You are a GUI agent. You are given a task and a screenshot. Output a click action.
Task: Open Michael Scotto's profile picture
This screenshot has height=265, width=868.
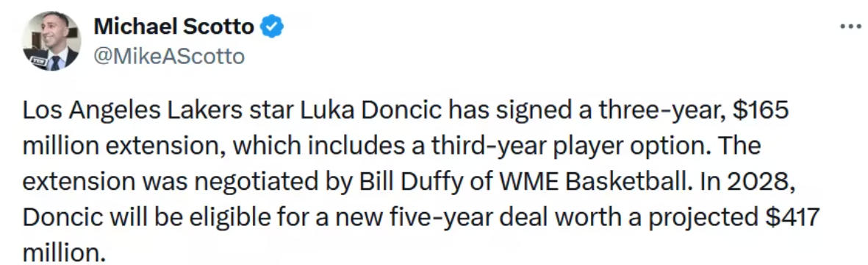click(51, 41)
